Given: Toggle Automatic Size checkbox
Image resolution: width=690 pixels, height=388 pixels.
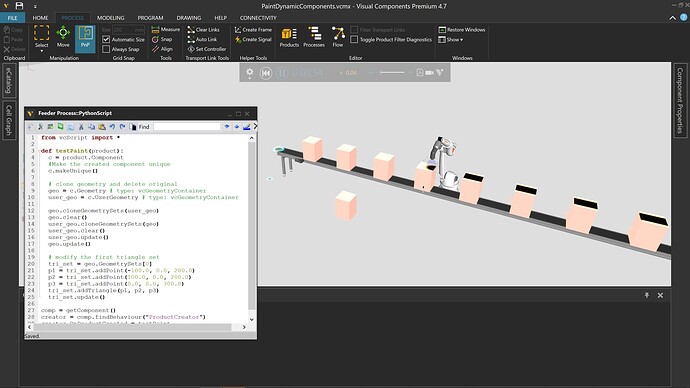Looking at the screenshot, I should coord(106,39).
